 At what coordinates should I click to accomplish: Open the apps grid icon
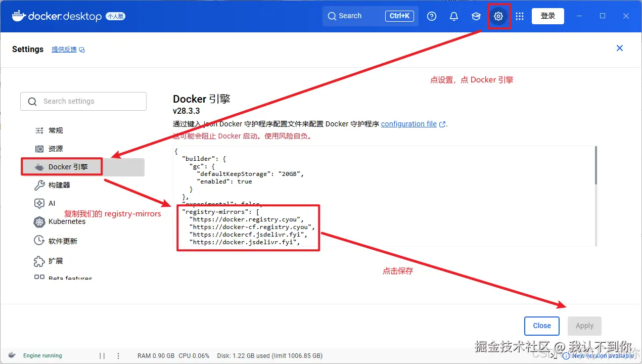tap(520, 16)
